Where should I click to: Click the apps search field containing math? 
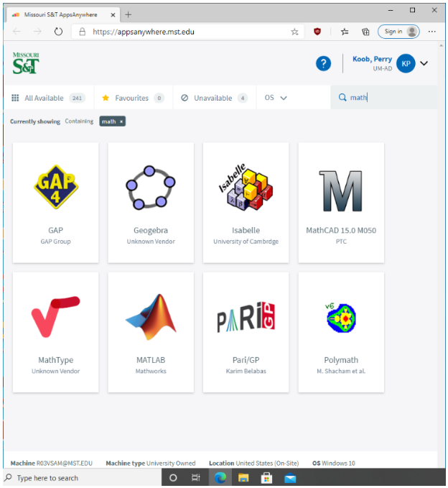pyautogui.click(x=383, y=98)
